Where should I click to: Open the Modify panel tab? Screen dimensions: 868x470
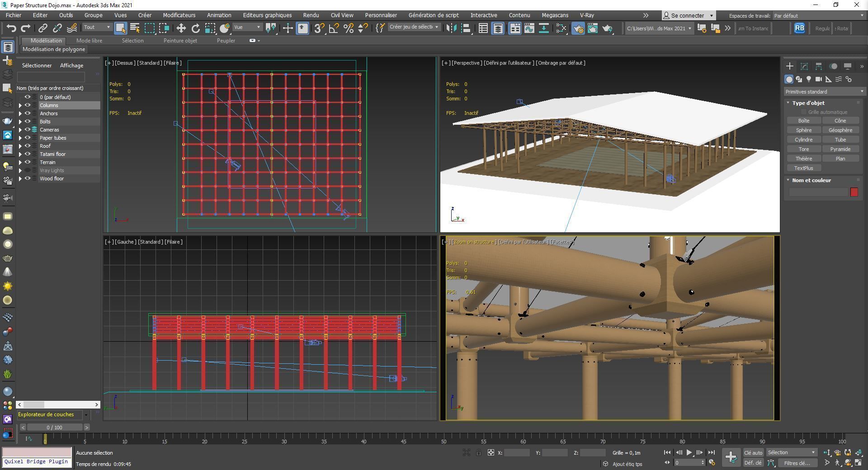pos(804,66)
